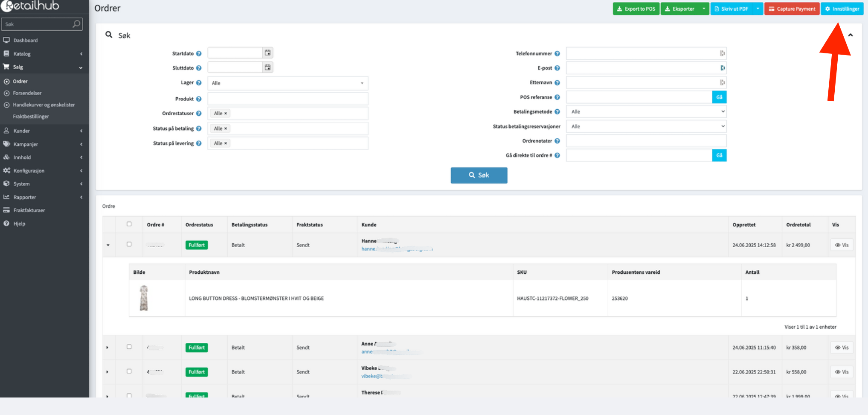Viewport: 868px width, 415px height.
Task: Collapse the expanded first order row
Action: [x=108, y=245]
